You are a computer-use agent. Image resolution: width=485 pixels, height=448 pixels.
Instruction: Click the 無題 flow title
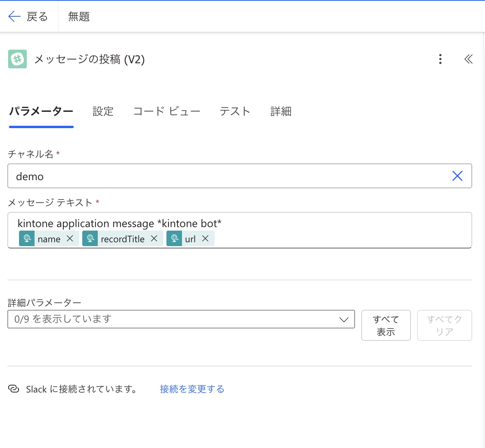coord(79,17)
